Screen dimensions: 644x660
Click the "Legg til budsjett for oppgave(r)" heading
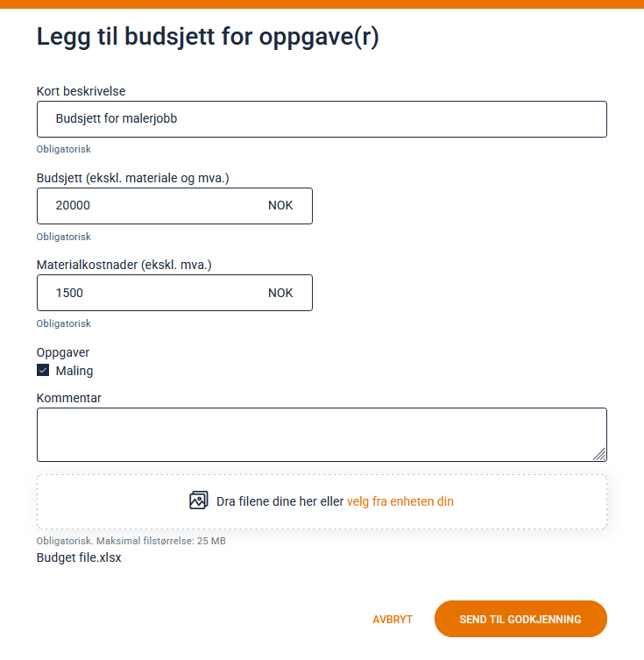click(208, 39)
